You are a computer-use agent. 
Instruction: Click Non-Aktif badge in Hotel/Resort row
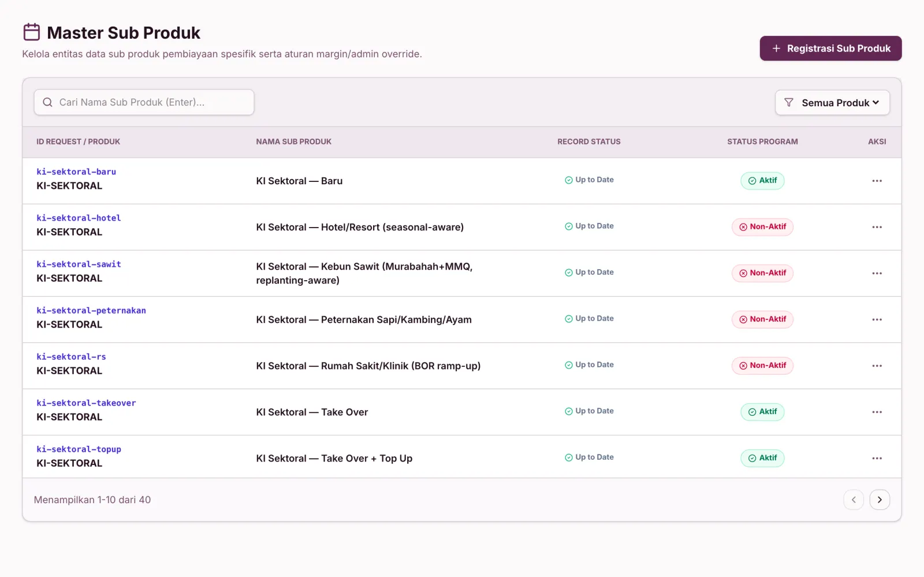(x=762, y=227)
